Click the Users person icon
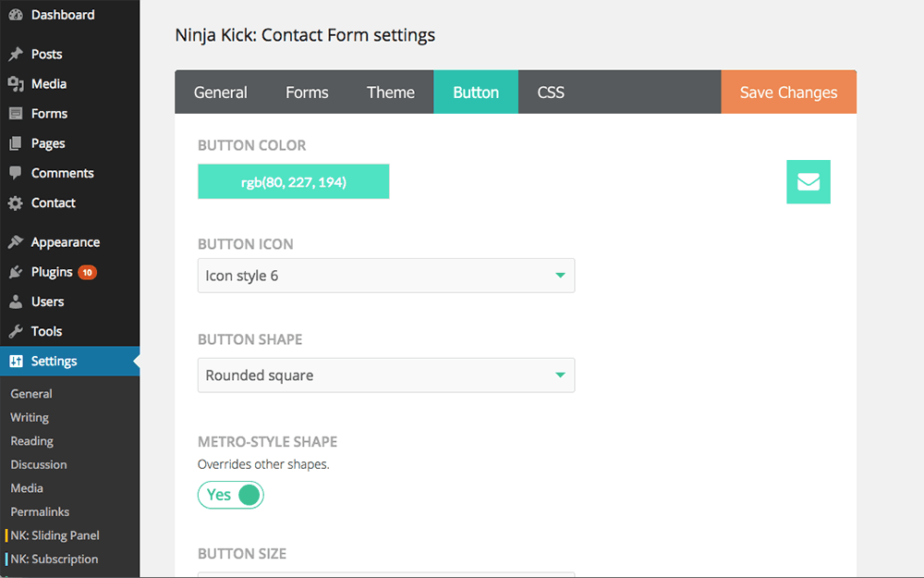Image resolution: width=924 pixels, height=578 pixels. [16, 301]
